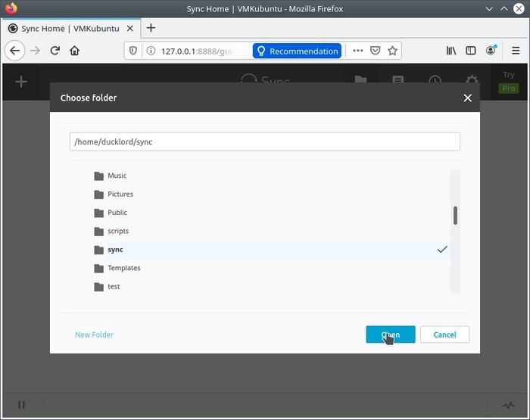The width and height of the screenshot is (530, 420).
Task: Click the Open button
Action: click(x=391, y=334)
